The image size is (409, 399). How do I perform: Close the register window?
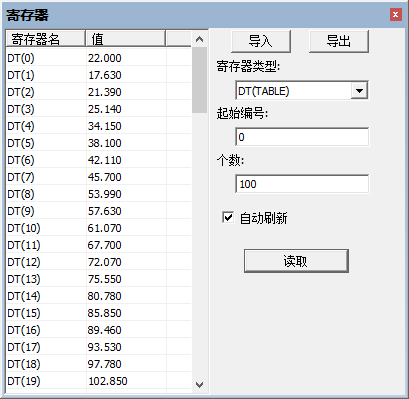click(396, 15)
